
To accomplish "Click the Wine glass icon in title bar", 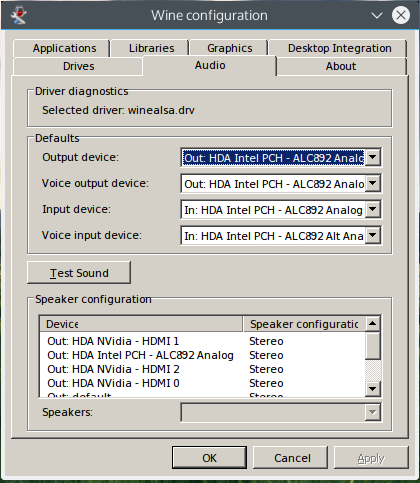I will point(18,15).
